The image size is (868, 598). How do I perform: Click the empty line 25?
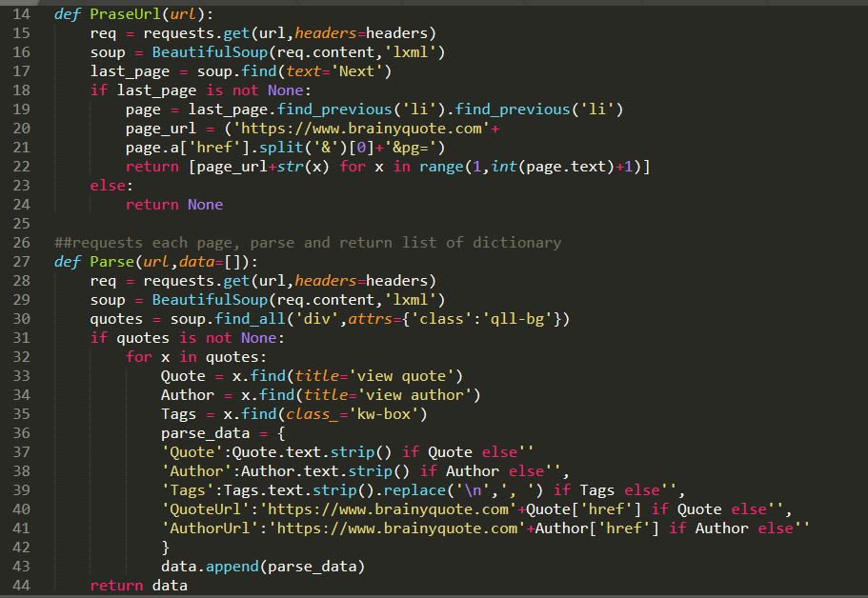coord(286,224)
